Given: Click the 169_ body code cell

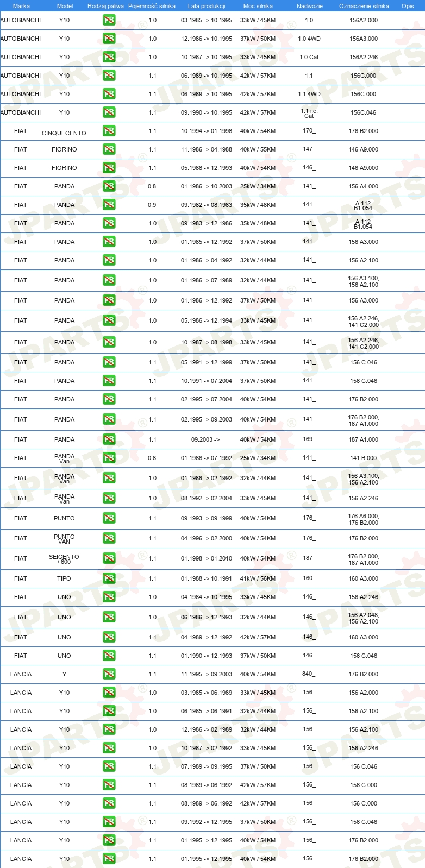Looking at the screenshot, I should point(309,439).
